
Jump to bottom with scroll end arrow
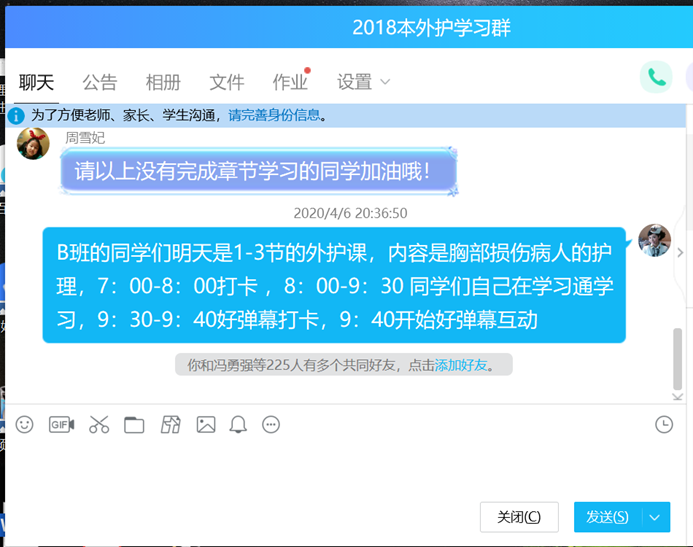click(x=678, y=396)
